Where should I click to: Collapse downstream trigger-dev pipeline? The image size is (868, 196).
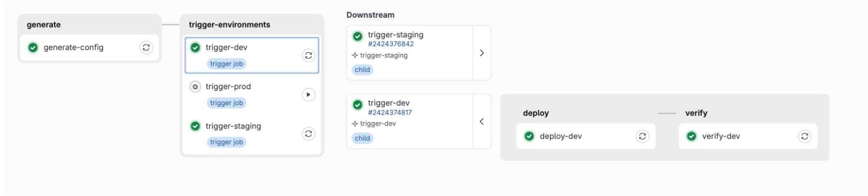coord(482,121)
